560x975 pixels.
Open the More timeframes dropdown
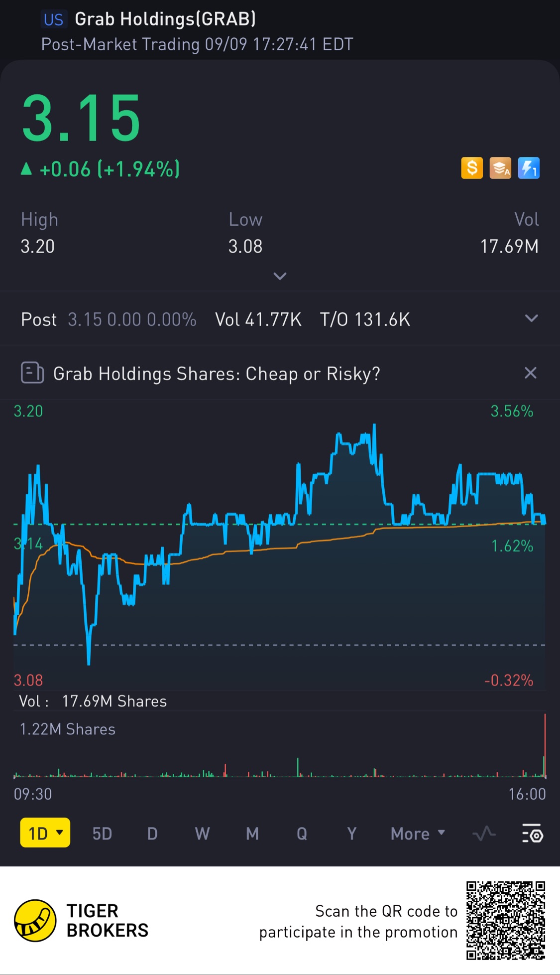click(x=417, y=834)
